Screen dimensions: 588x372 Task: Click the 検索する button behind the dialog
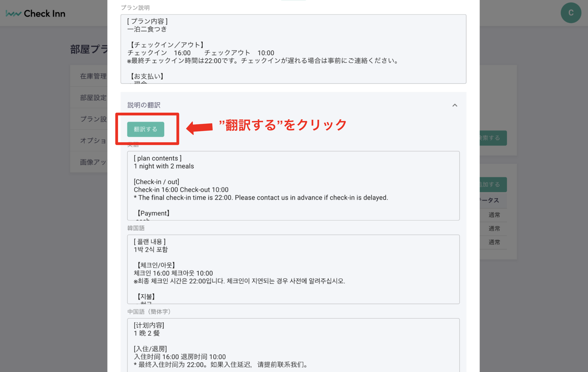[493, 138]
